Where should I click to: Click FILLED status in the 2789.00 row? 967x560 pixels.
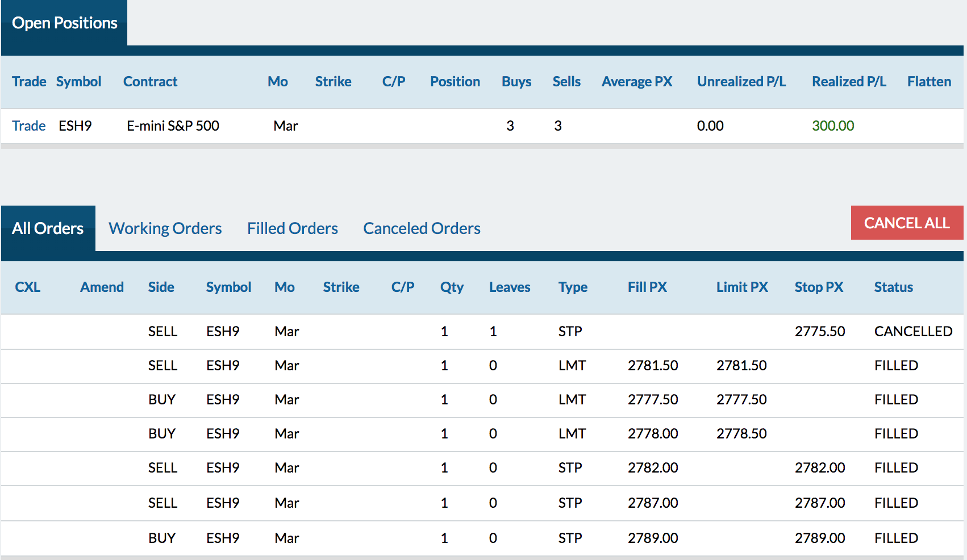point(896,538)
